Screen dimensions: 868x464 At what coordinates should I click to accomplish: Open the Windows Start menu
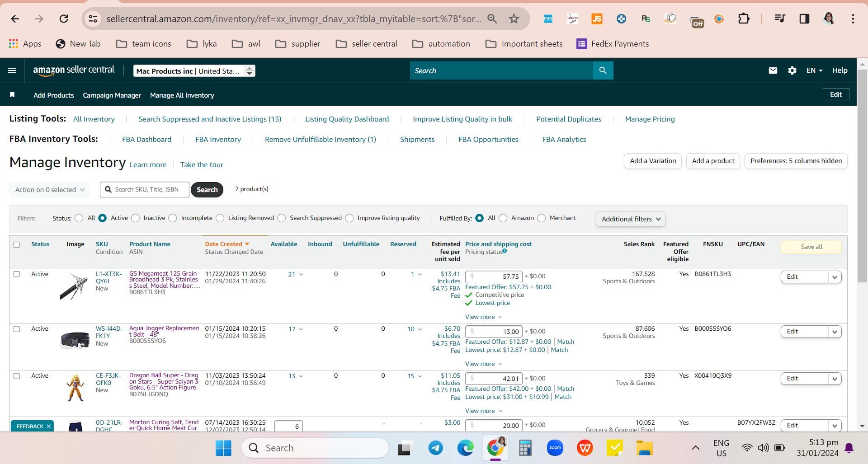(x=223, y=448)
